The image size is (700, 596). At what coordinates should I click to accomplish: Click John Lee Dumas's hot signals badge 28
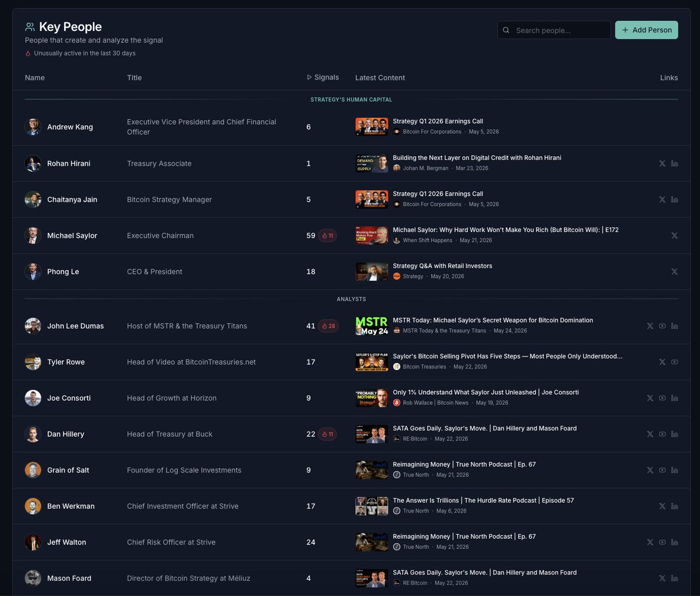pyautogui.click(x=327, y=326)
